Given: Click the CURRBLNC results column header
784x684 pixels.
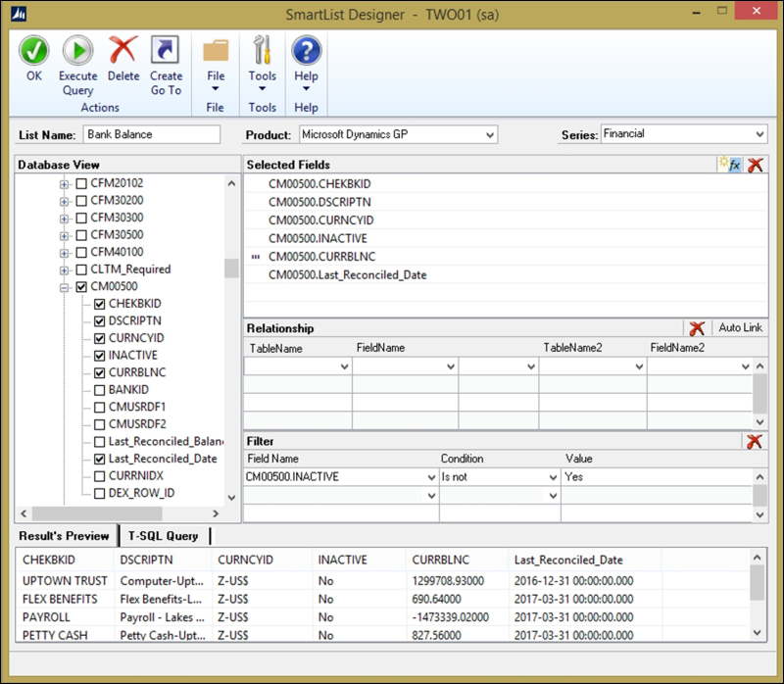Looking at the screenshot, I should click(457, 560).
